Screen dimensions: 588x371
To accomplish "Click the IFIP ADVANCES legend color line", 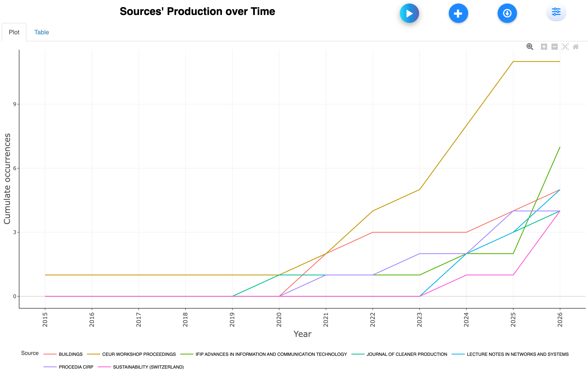I will point(187,354).
